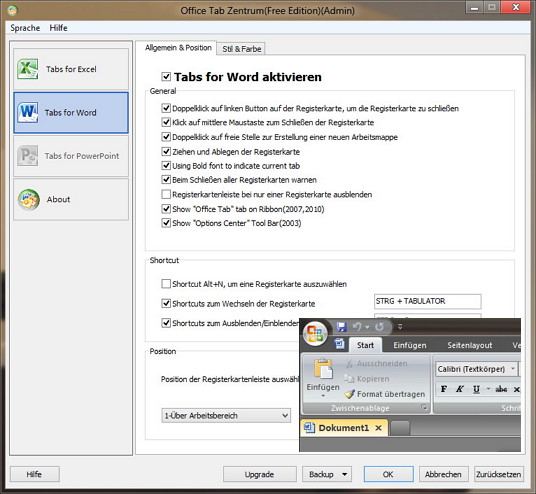Viewport: 536px width, 494px height.
Task: Click the Upgrade button
Action: pyautogui.click(x=259, y=474)
